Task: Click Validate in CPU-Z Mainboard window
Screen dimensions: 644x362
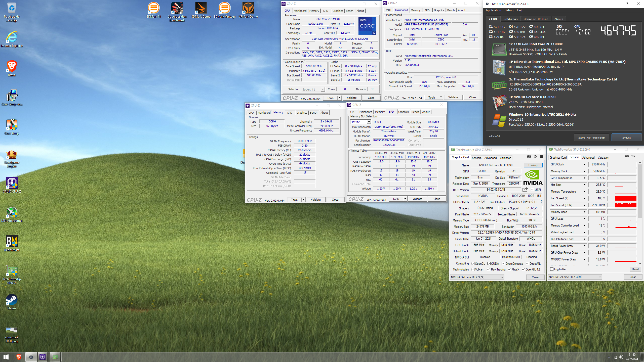Action: (453, 97)
